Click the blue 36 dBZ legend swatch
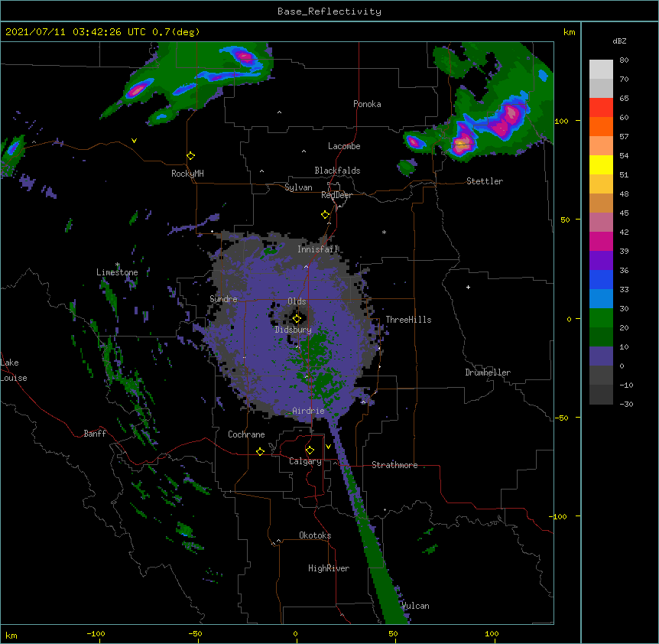659x644 pixels. tap(601, 279)
